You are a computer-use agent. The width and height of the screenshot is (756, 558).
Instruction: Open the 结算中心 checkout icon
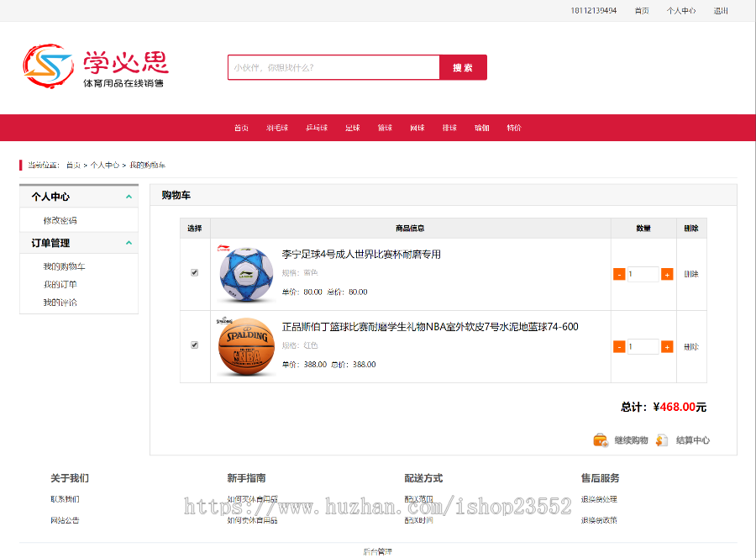(x=662, y=440)
